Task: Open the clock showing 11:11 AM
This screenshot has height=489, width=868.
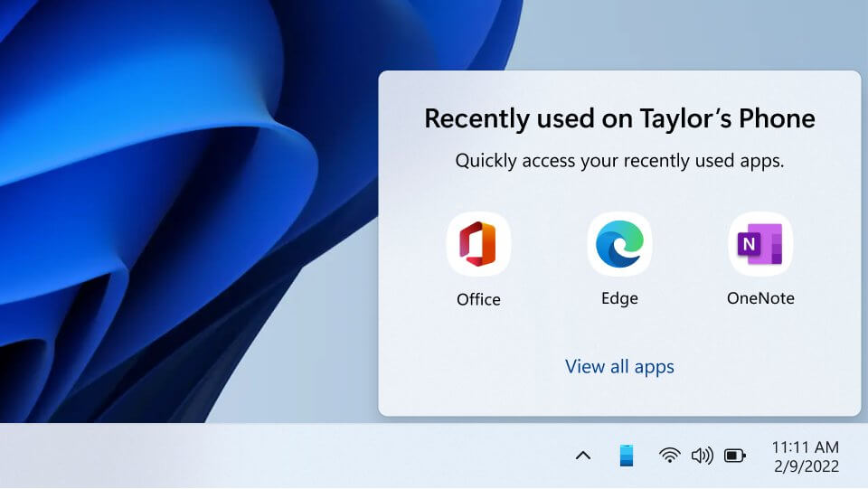Action: (x=806, y=447)
